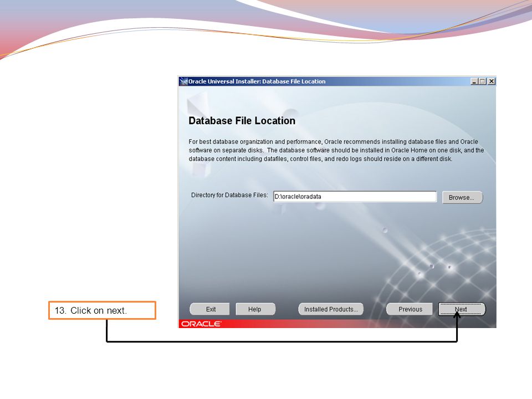Open the Help button
Screen dimensions: 532x399
(255, 309)
